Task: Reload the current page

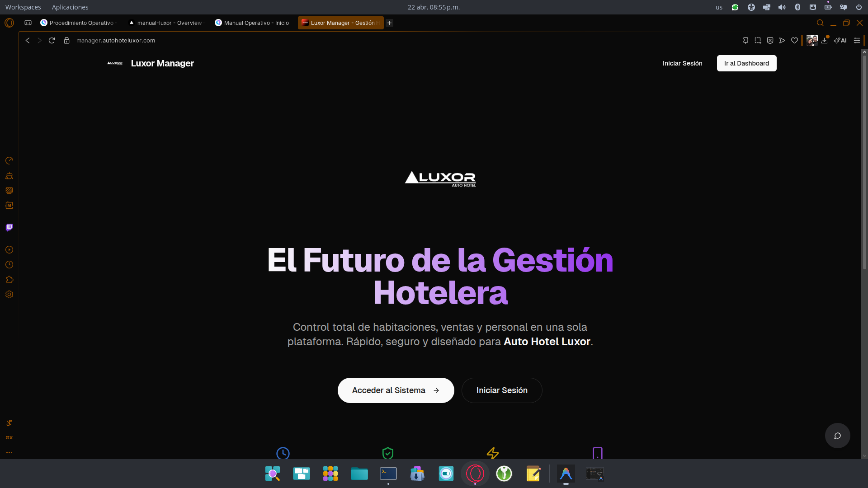Action: click(x=52, y=41)
